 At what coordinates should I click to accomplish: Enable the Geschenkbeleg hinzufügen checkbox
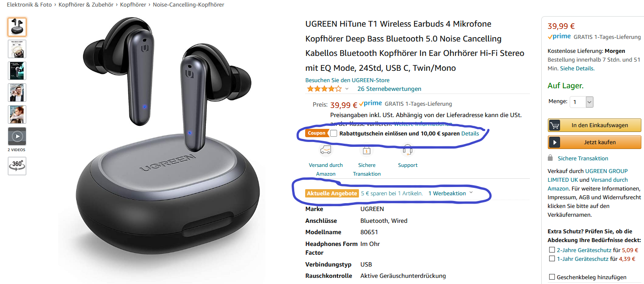point(552,277)
